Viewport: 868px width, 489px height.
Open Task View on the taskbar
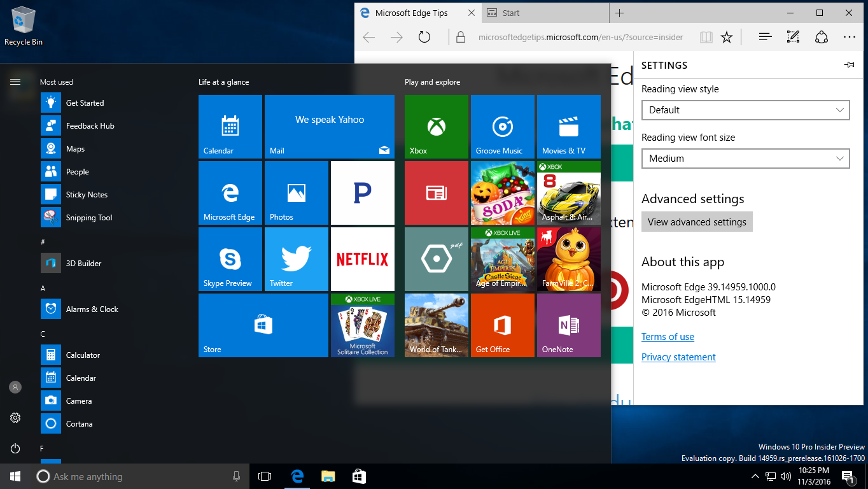pos(265,476)
